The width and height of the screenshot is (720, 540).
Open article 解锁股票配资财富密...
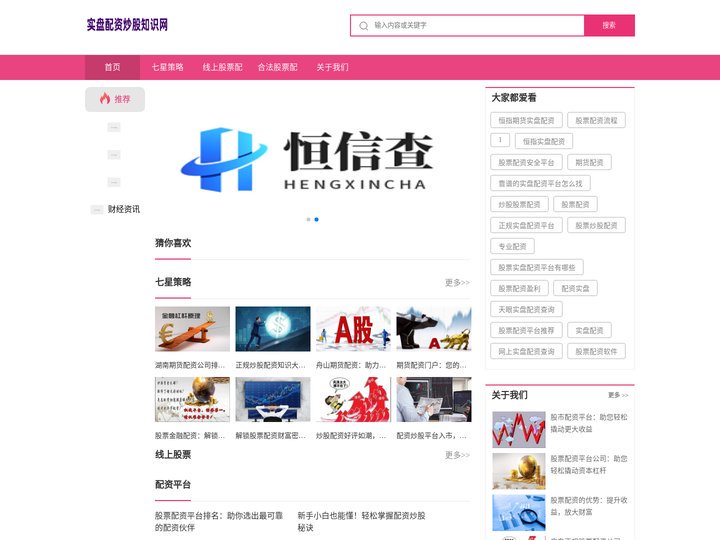coord(270,436)
